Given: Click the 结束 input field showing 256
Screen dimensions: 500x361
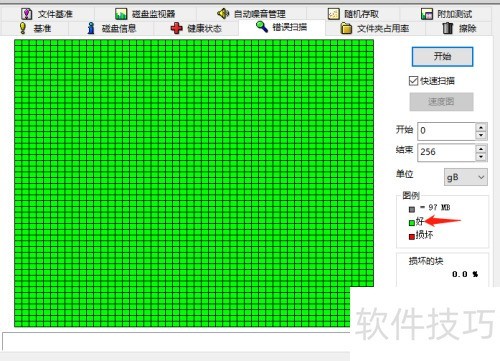Looking at the screenshot, I should [446, 152].
